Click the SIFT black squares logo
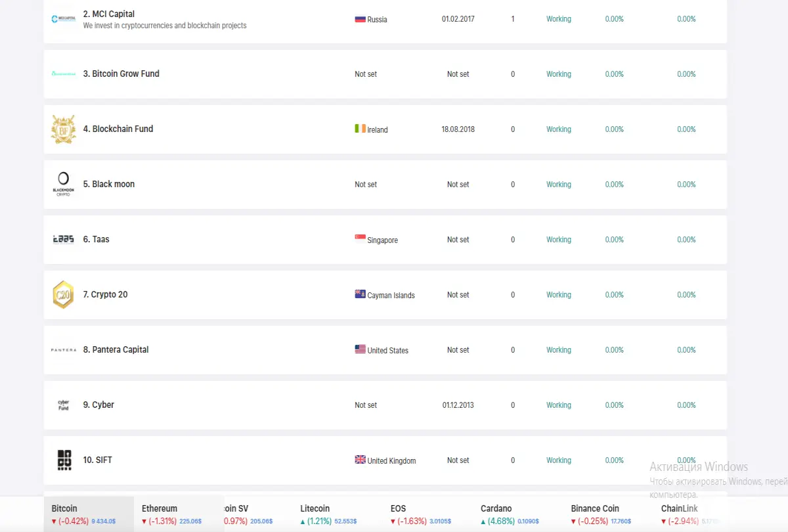This screenshot has width=788, height=532. point(64,460)
